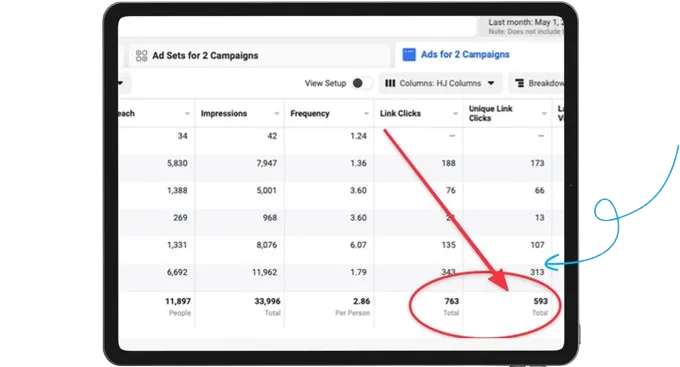
Task: Open the Columns: HJ Columns dropdown
Action: pos(440,83)
